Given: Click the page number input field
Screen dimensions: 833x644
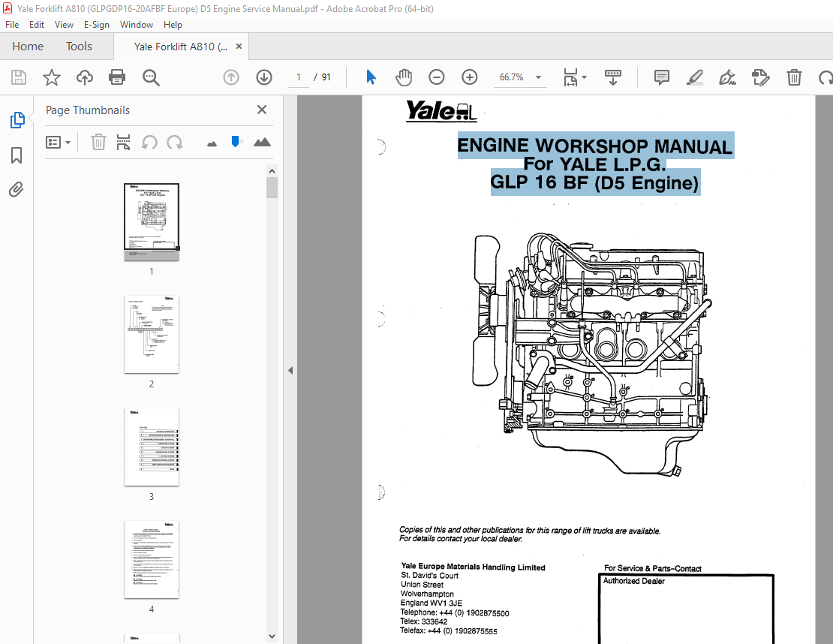Looking at the screenshot, I should tap(299, 77).
